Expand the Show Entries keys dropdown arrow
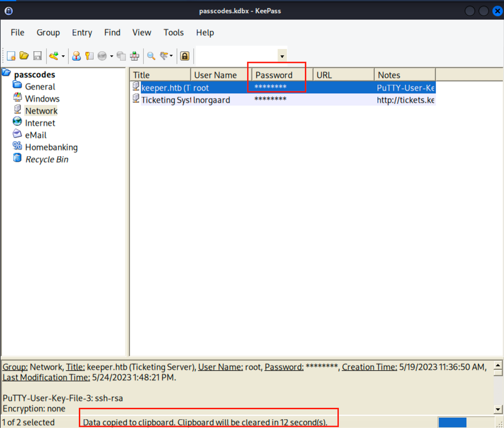 171,56
